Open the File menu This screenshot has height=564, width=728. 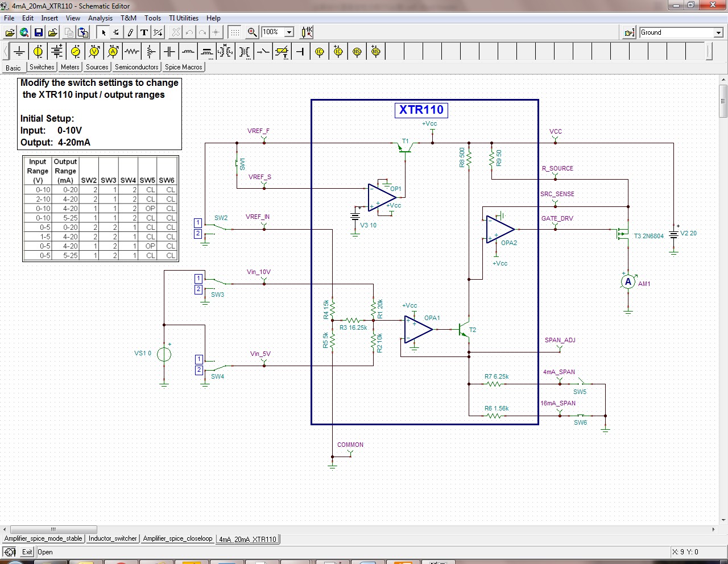pyautogui.click(x=9, y=18)
